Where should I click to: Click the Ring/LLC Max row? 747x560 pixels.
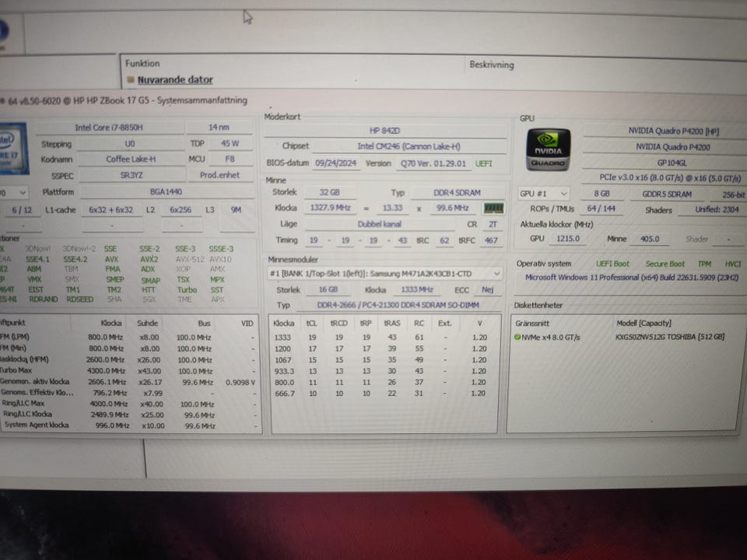point(128,404)
